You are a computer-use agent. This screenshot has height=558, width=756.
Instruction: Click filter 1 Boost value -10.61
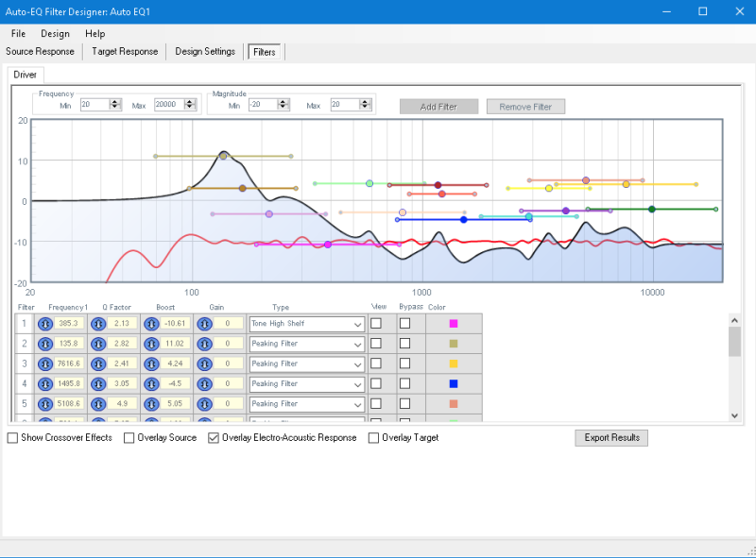[175, 323]
